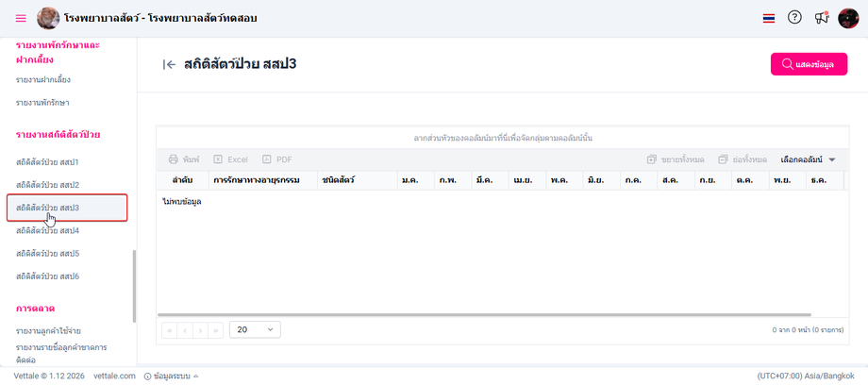Click the pink show data (แสดงข้อมูล) button
Viewport: 868px width, 385px height.
(809, 64)
